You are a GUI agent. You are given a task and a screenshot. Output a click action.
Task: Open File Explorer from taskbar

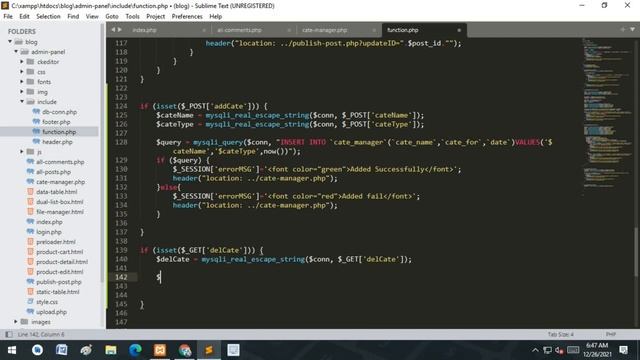111,350
